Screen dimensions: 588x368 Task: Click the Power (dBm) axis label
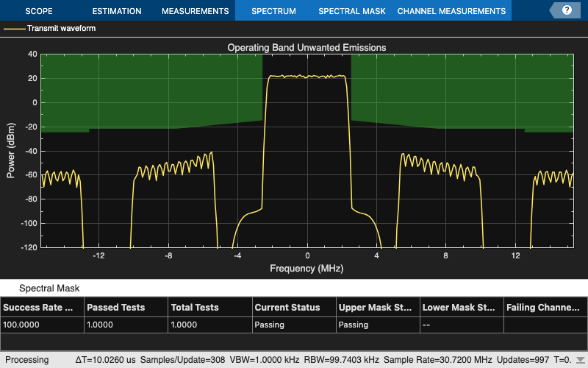11,151
